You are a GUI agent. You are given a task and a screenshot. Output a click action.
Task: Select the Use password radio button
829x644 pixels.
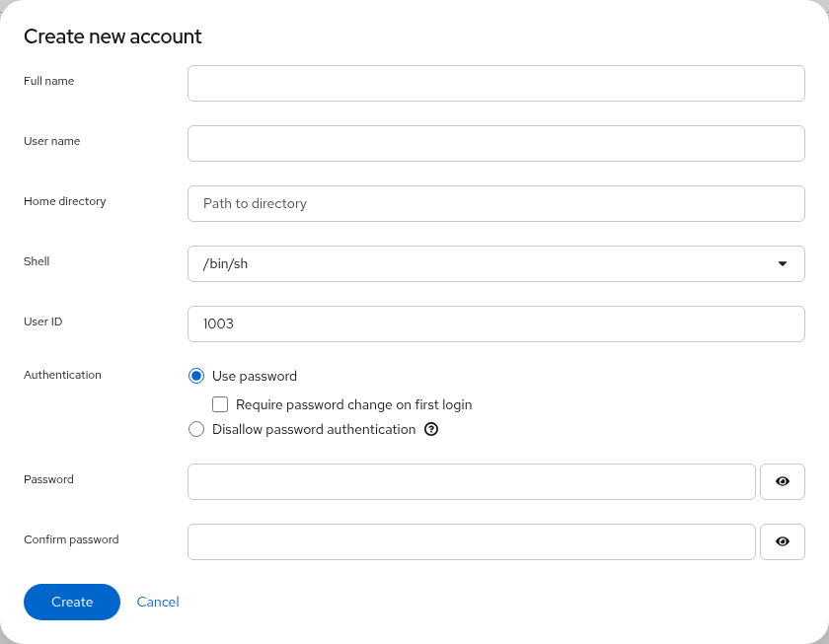coord(196,376)
